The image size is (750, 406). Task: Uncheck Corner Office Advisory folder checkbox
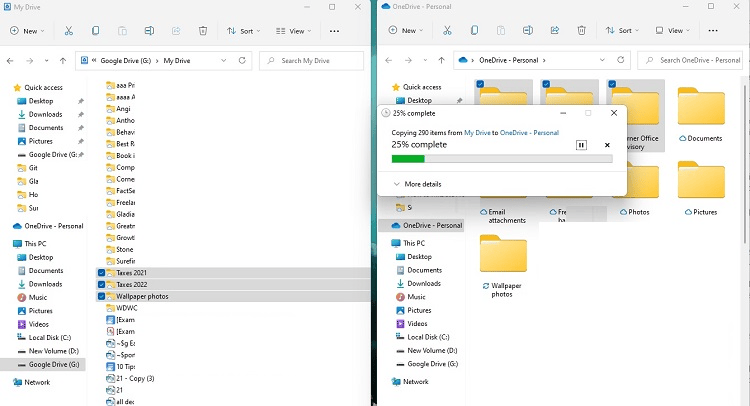click(612, 84)
